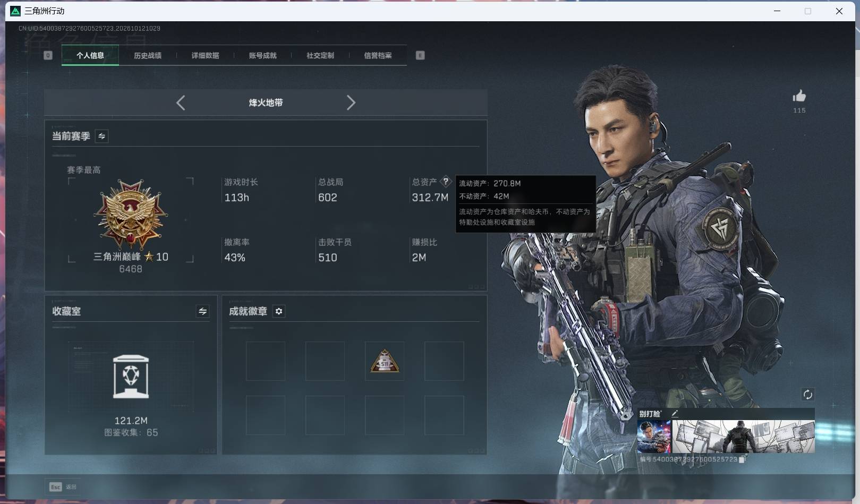
Task: Open the 账号成就 tab
Action: [262, 55]
